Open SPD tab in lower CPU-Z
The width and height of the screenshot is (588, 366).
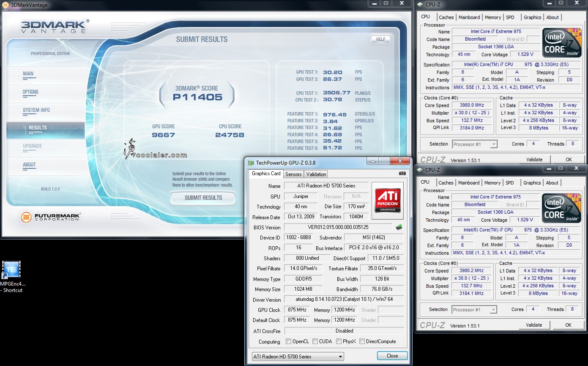coord(510,183)
